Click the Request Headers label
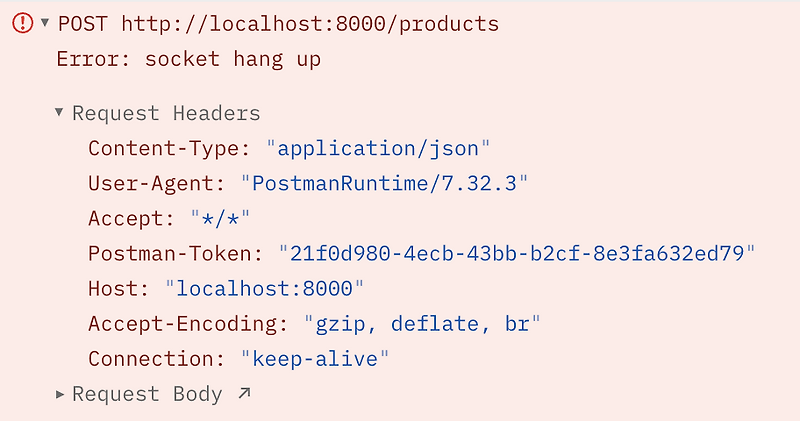The width and height of the screenshot is (800, 421). click(x=166, y=113)
